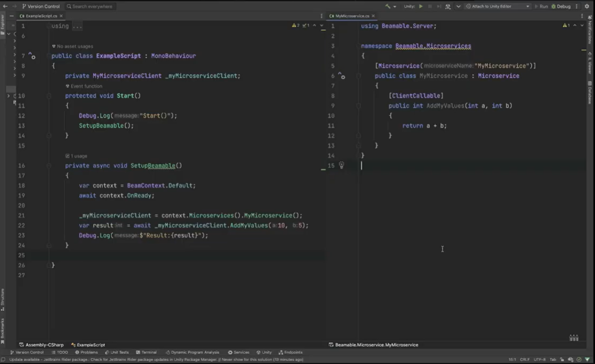The image size is (595, 364).
Task: Click the lightbulb quick-fix icon on line 15
Action: click(342, 165)
